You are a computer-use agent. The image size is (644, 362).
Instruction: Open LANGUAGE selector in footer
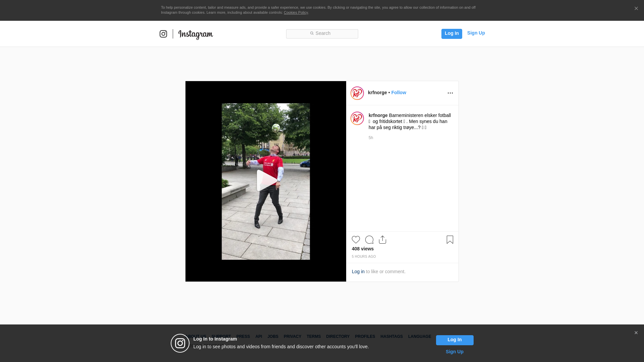(419, 337)
